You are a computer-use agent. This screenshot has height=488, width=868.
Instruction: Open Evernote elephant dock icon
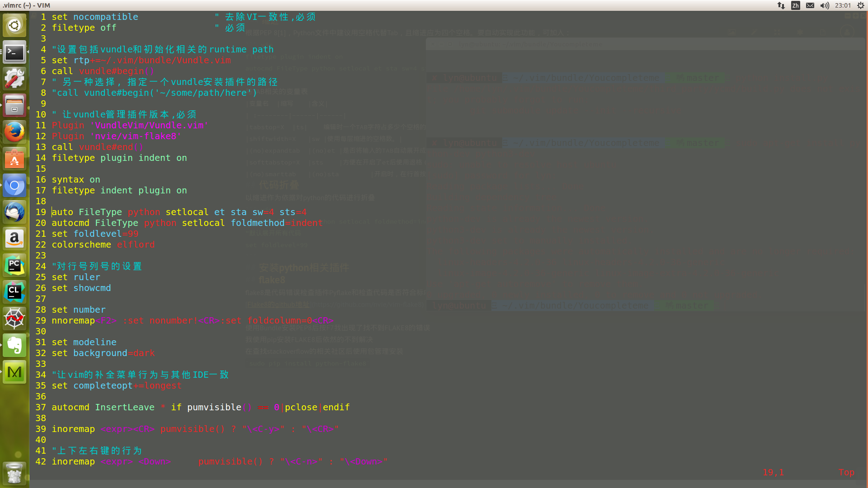pyautogui.click(x=14, y=346)
